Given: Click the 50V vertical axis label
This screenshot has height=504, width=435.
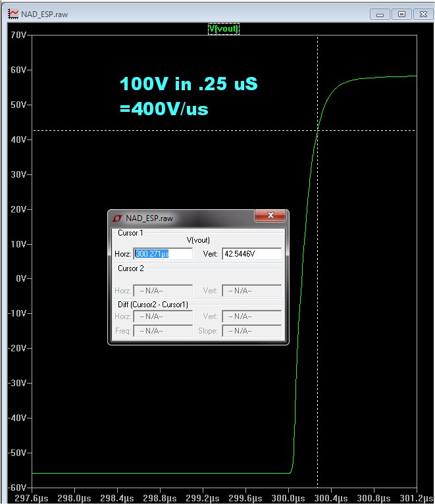Looking at the screenshot, I should tap(18, 105).
